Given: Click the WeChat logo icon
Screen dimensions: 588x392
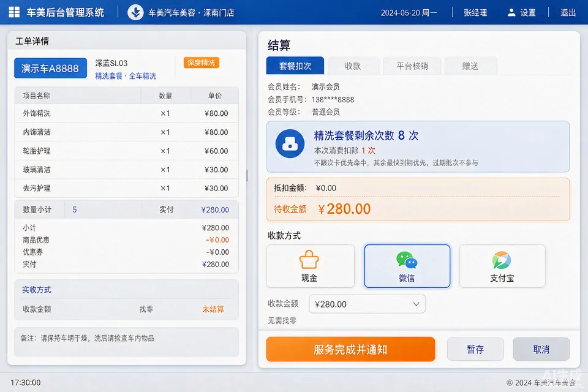Looking at the screenshot, I should [407, 260].
